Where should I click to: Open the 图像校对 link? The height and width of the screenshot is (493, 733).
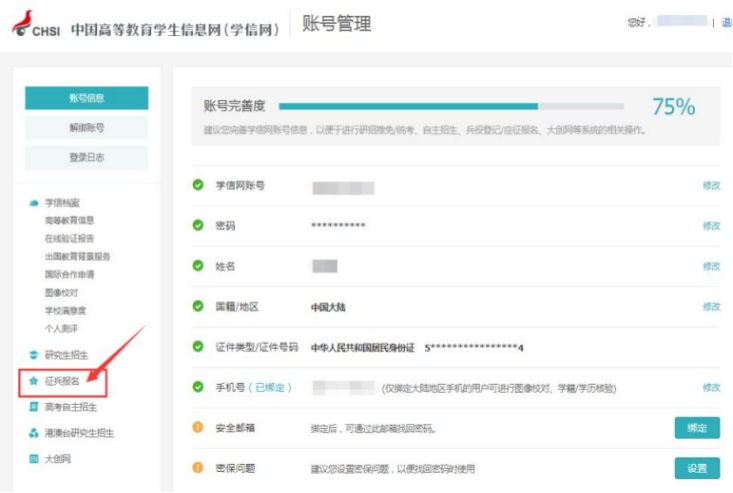(x=61, y=293)
